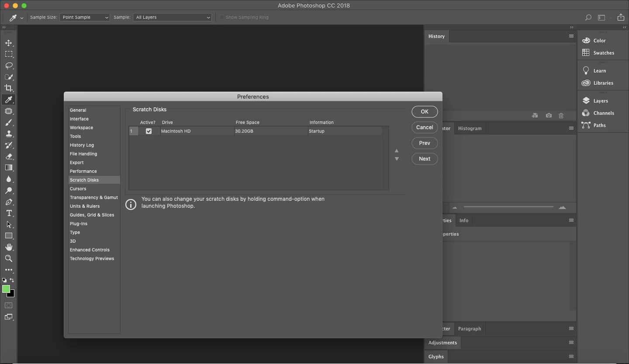This screenshot has width=629, height=364.
Task: Toggle Show Sampling Ring checkbox
Action: 222,17
